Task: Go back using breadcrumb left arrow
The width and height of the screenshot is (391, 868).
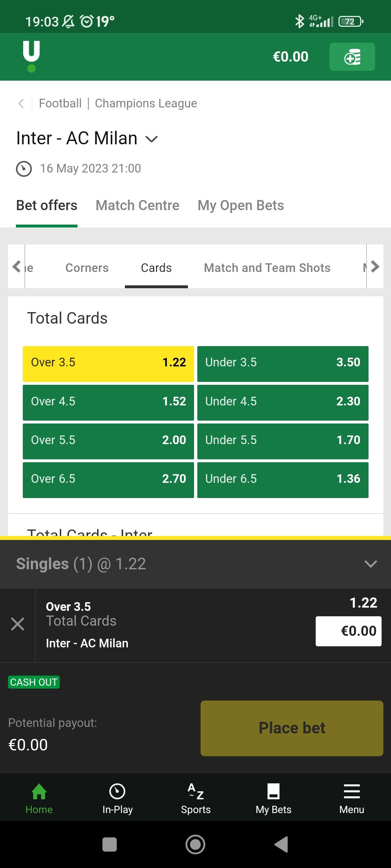Action: click(21, 103)
